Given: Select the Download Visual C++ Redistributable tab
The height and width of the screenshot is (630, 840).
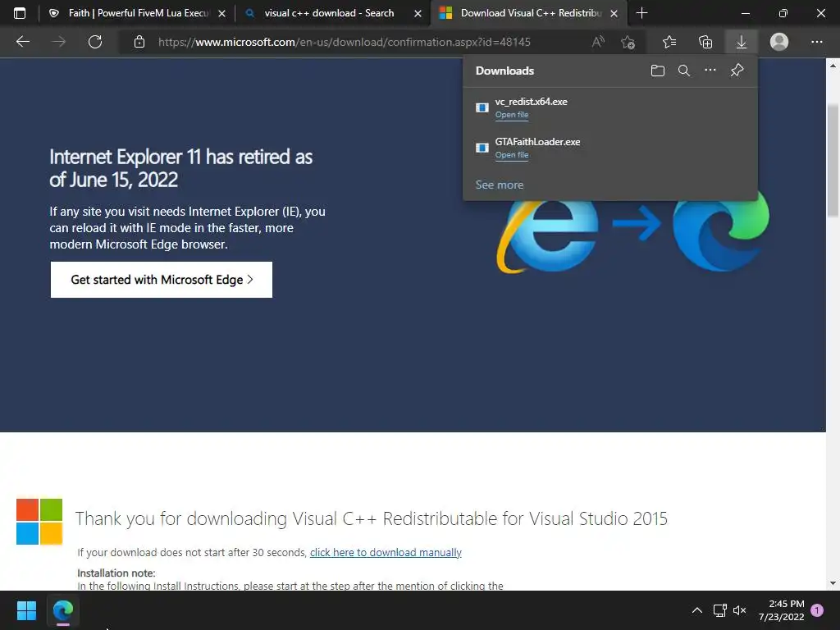Looking at the screenshot, I should click(x=527, y=13).
